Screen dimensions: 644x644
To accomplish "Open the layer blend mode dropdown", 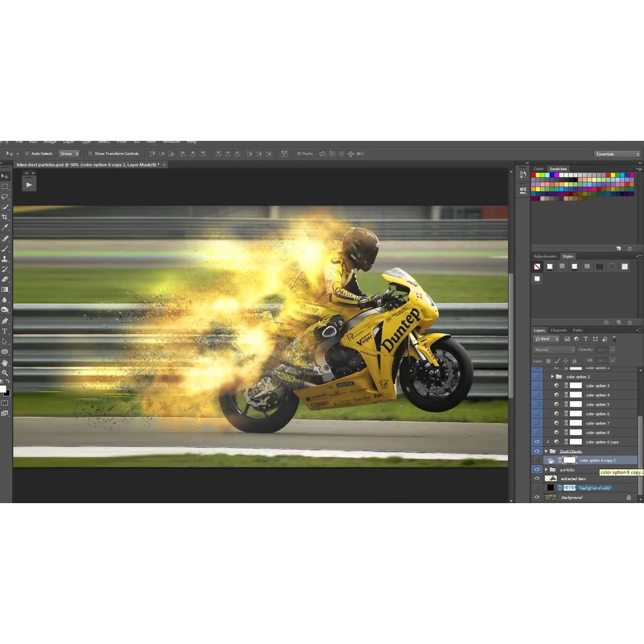I will 554,350.
